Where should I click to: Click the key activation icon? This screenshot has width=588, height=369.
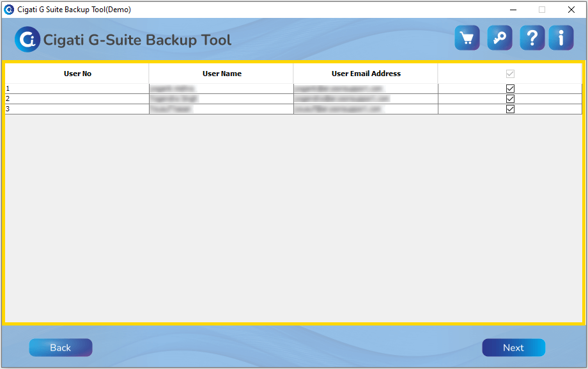pyautogui.click(x=499, y=38)
